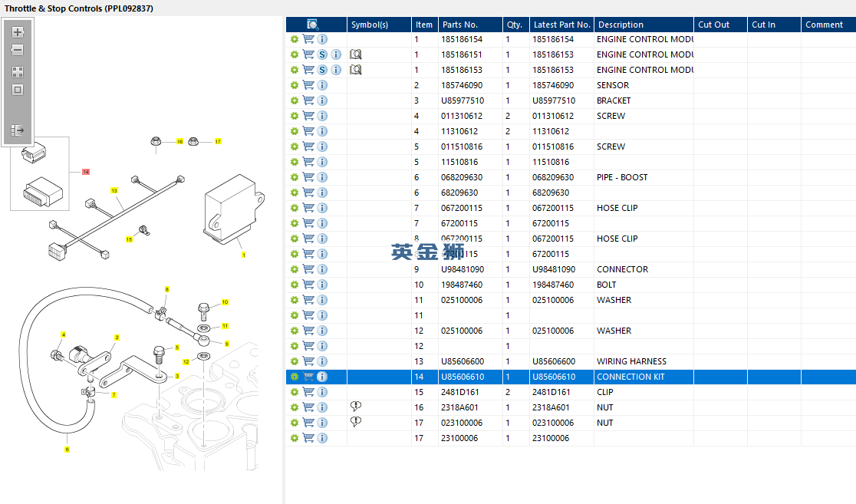Open note symbol for NUT 023100006
Screen dimensions: 856x504
[x=355, y=422]
